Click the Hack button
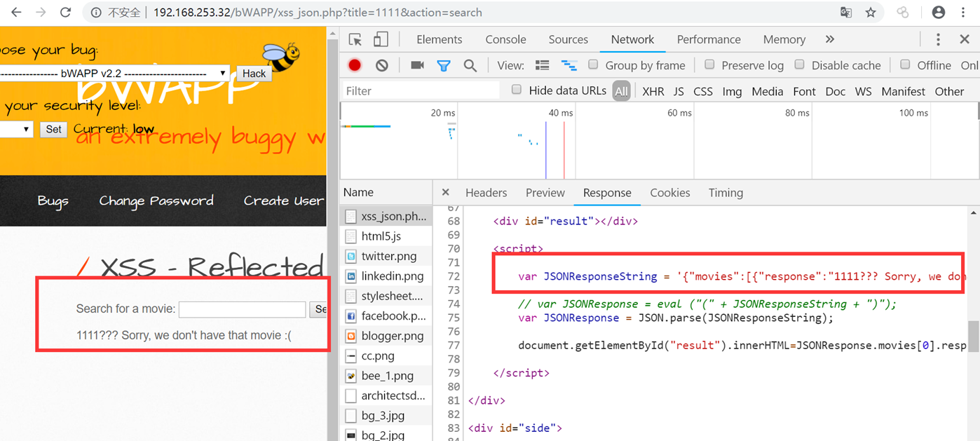Screen dimensions: 980x441 [254, 73]
